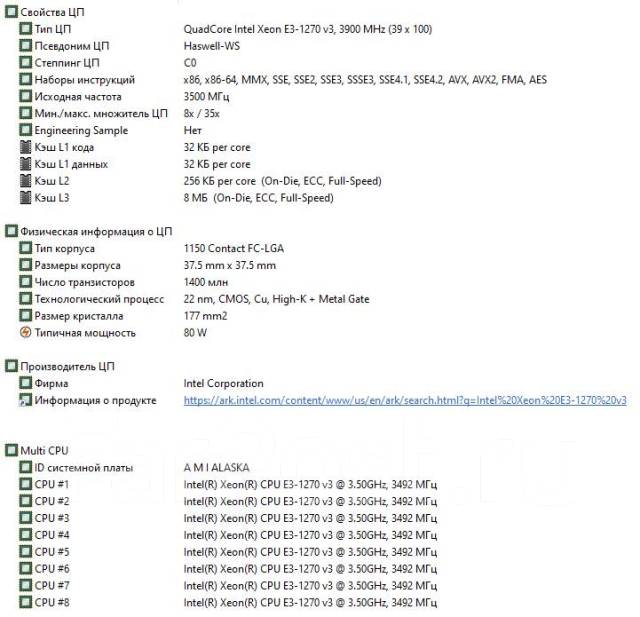The image size is (640, 617).
Task: Click the Кэш L1 кода chip icon
Action: [25, 147]
